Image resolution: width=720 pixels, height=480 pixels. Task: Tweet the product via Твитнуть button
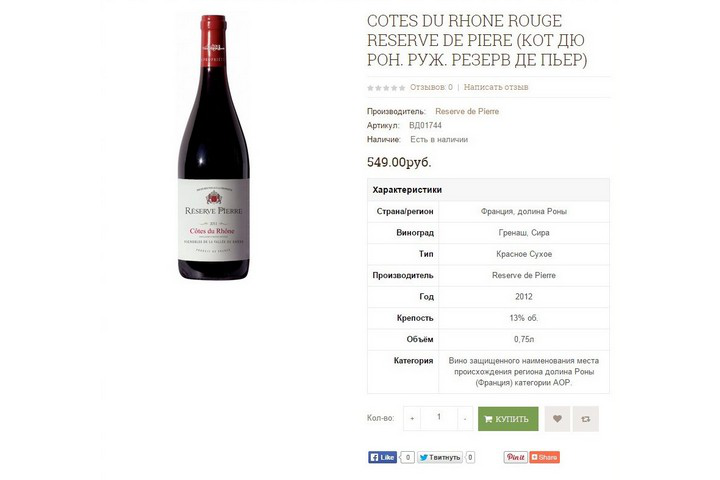[440, 457]
